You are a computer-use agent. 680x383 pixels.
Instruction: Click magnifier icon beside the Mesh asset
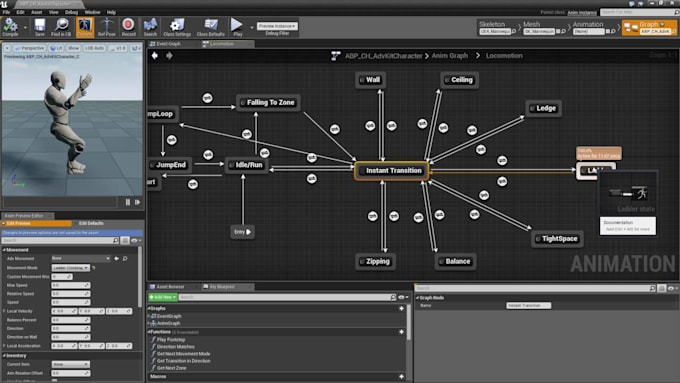[x=564, y=31]
